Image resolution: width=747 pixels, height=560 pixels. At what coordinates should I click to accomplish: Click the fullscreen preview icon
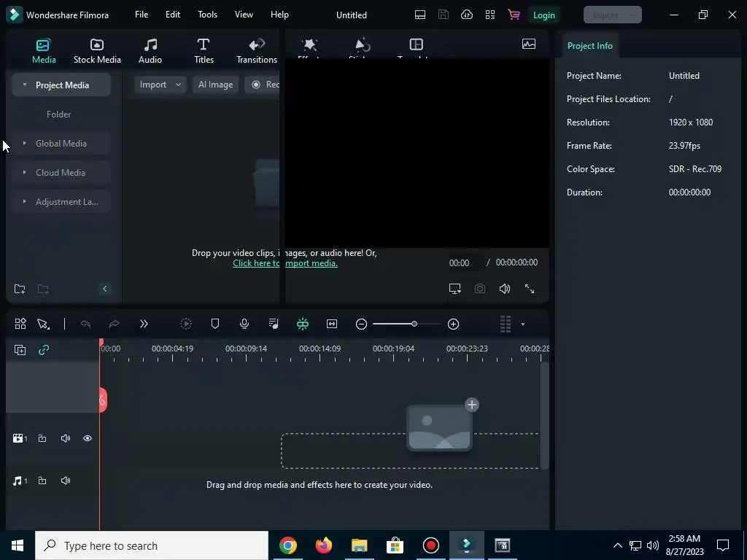[530, 289]
